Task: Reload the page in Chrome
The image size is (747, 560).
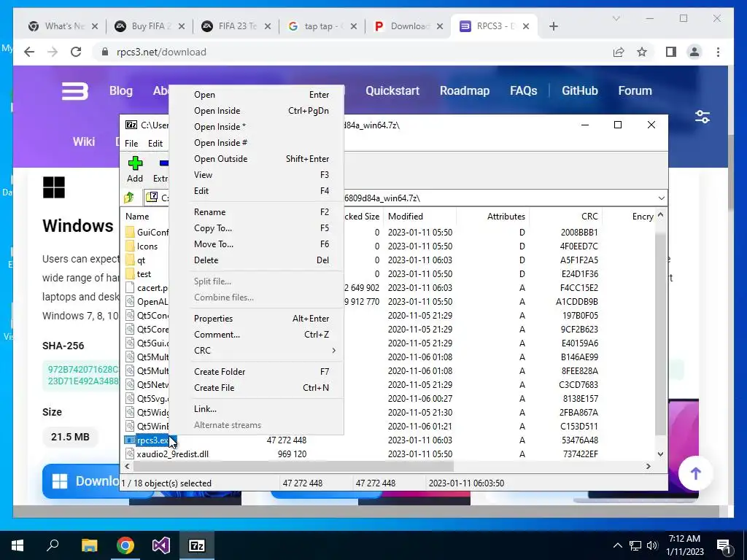Action: [x=76, y=52]
